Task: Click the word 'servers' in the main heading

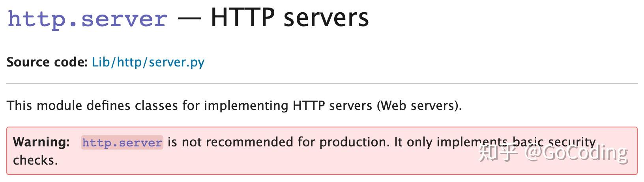Action: coord(326,18)
